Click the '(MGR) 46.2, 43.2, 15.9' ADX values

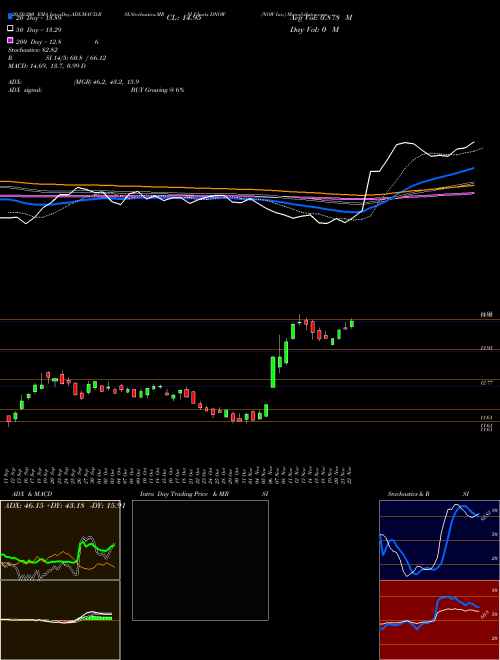pos(106,82)
